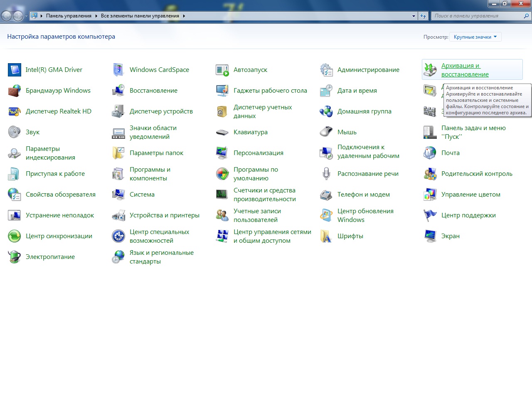Click the Устройства и принтеры icon
The image size is (532, 409).
pos(118,215)
